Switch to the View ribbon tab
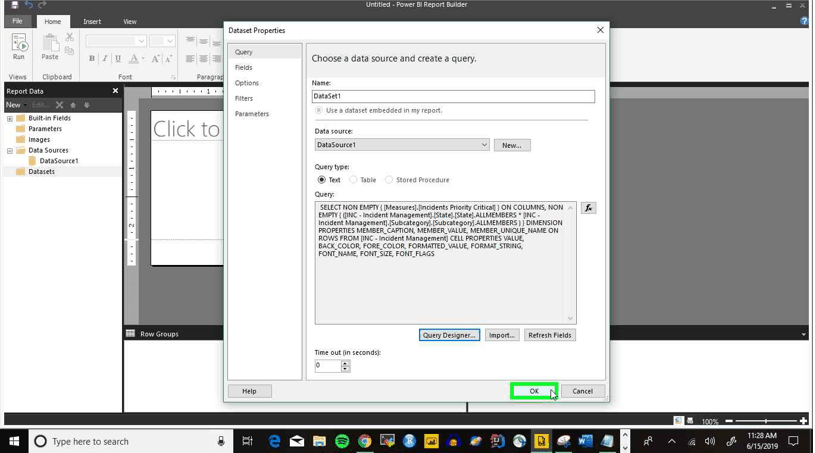 (130, 22)
